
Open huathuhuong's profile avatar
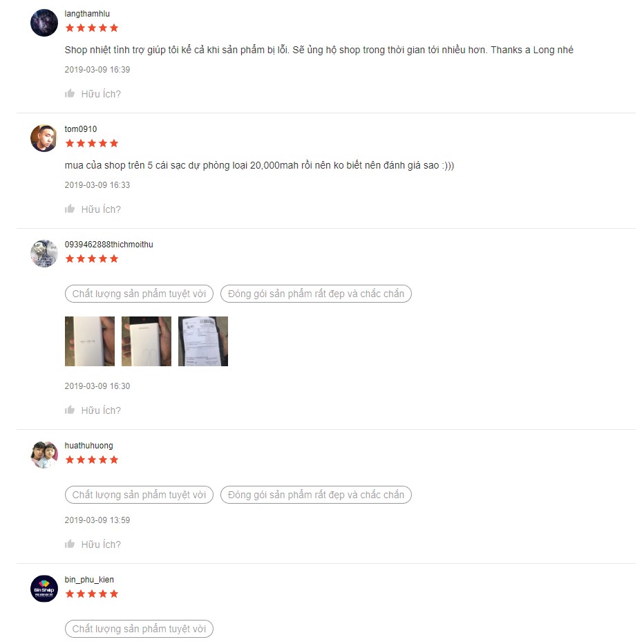click(x=44, y=455)
